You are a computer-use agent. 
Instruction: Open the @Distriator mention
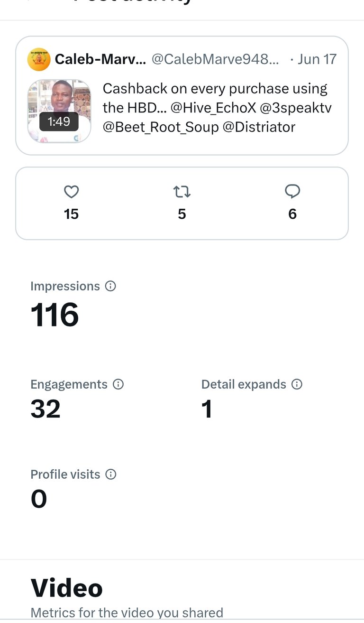point(259,127)
